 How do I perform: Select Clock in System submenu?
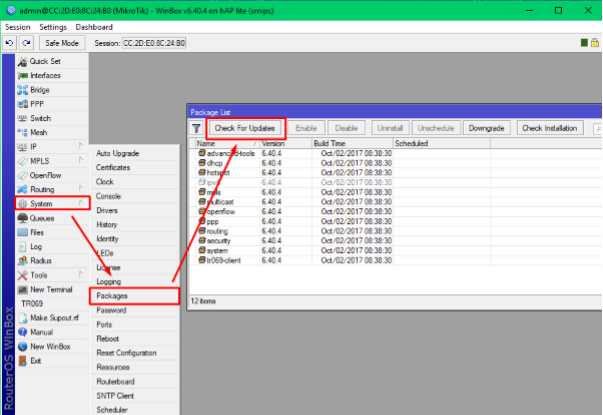[135, 182]
